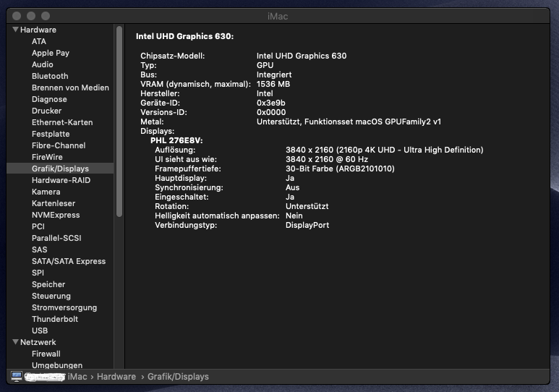Select SAS in the sidebar
The width and height of the screenshot is (559, 392).
coord(40,250)
